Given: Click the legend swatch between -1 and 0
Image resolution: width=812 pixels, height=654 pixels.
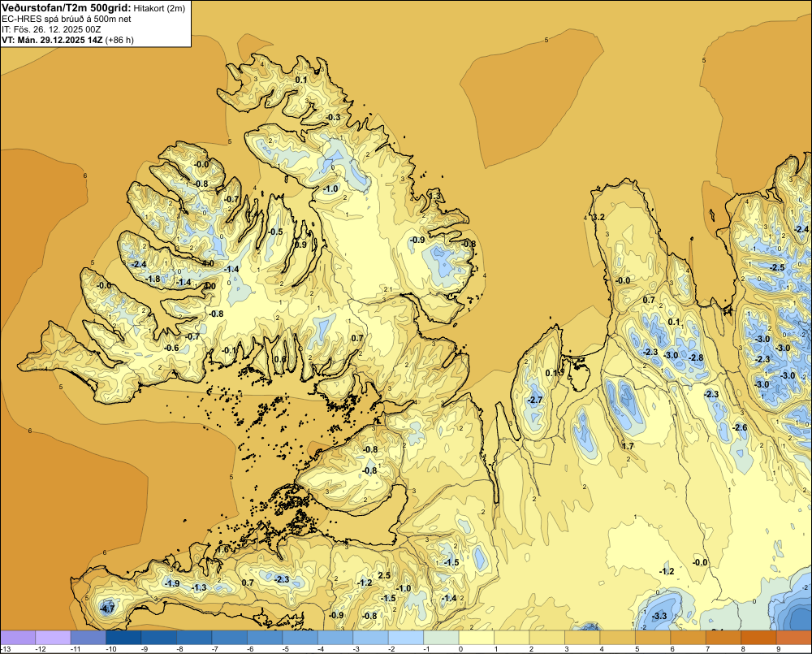Looking at the screenshot, I should [x=441, y=638].
